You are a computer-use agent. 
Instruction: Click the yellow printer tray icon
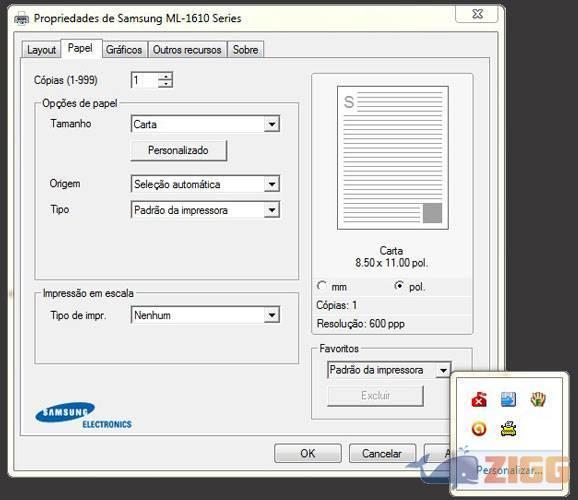[508, 429]
